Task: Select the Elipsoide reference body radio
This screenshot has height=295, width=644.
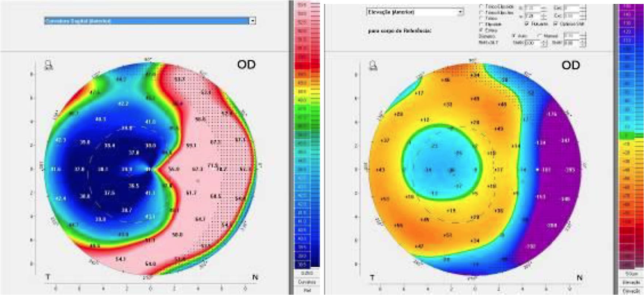Action: coord(481,24)
